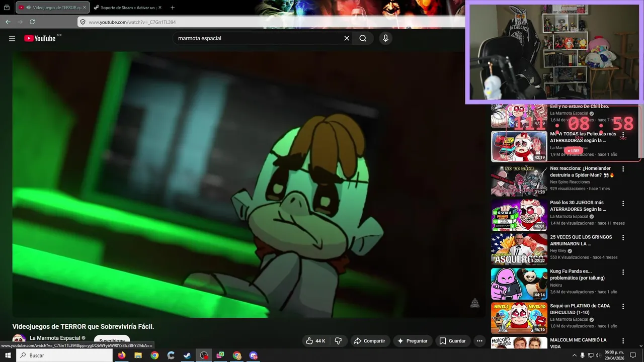
Task: Open Nex reacciona Homelander thumbnail
Action: click(x=519, y=180)
